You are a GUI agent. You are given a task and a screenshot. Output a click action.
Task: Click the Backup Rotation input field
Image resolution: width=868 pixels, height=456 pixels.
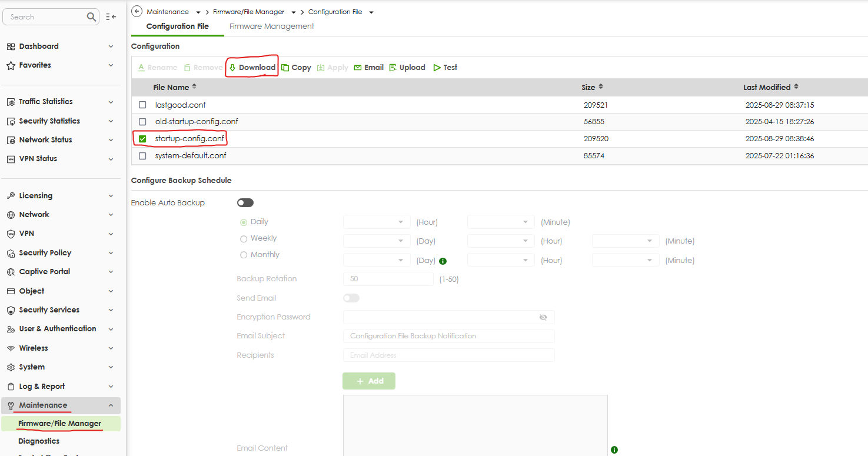(x=388, y=279)
